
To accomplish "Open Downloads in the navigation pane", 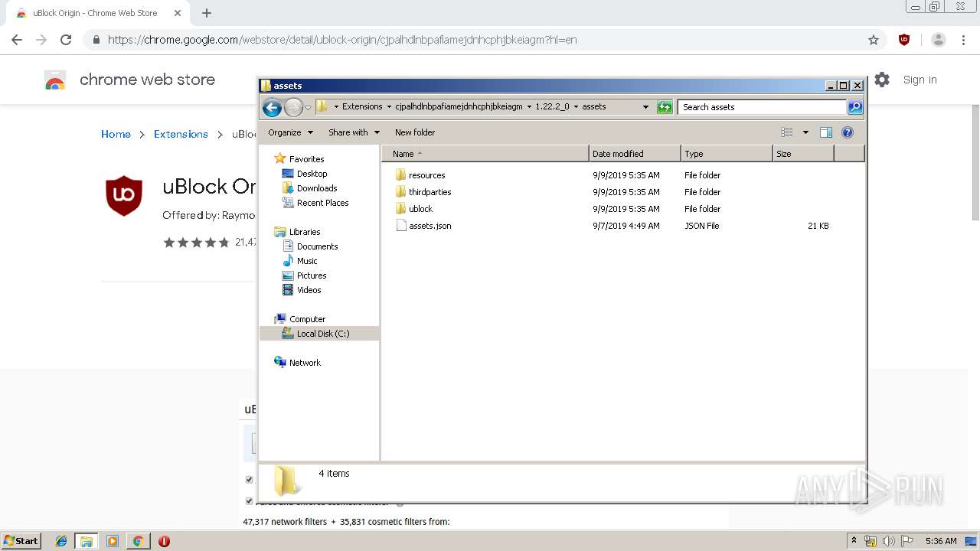I will 317,188.
